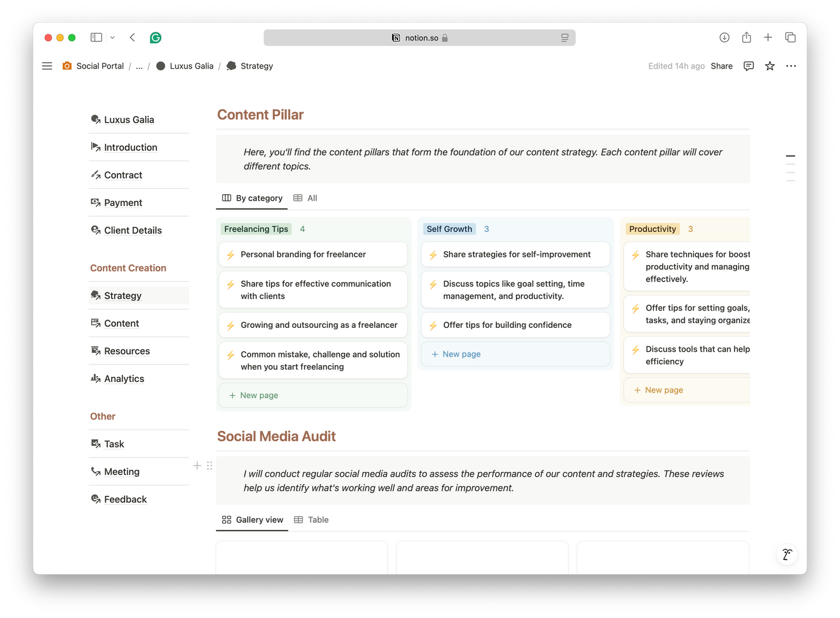This screenshot has height=618, width=840.
Task: Open Safari downloads icon
Action: [724, 38]
